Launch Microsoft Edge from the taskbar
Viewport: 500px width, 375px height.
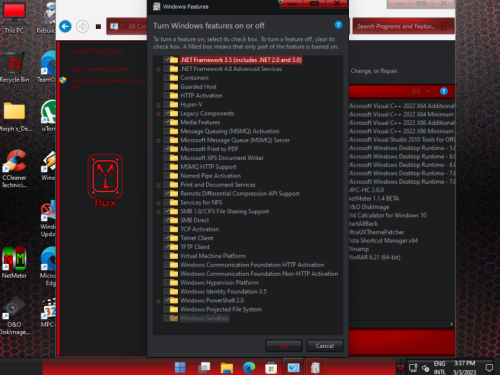point(249,367)
